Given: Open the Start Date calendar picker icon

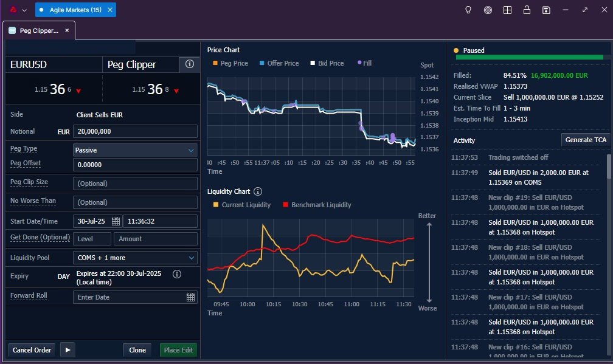Looking at the screenshot, I should click(x=116, y=221).
